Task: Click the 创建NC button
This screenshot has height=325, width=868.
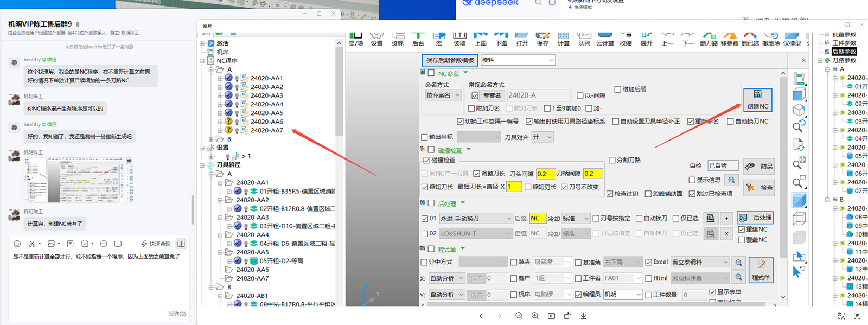Action: click(x=757, y=100)
